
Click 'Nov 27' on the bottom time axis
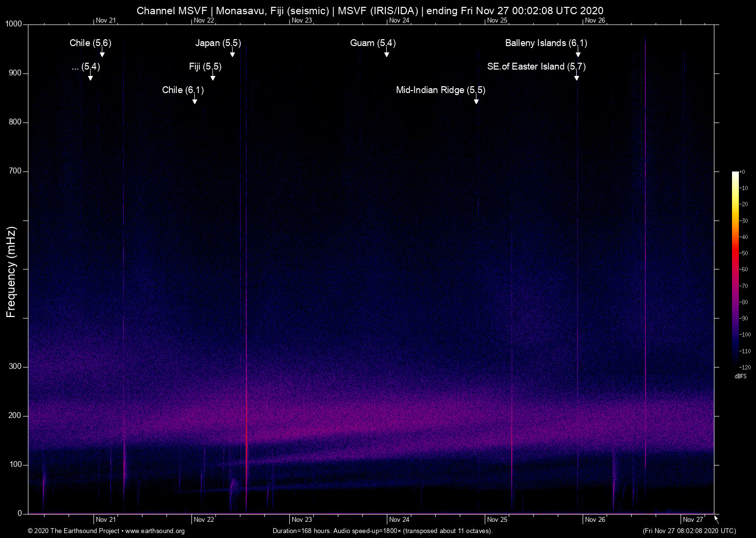pyautogui.click(x=693, y=520)
